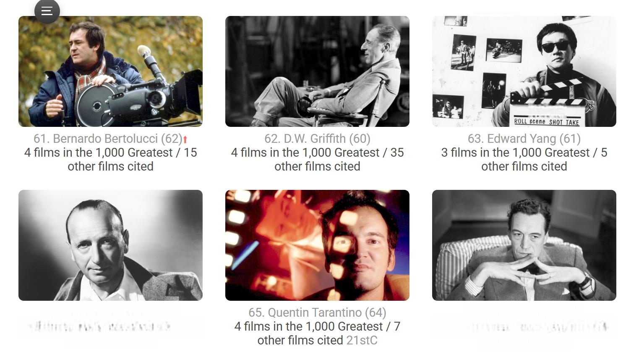Go to '65. Quentin Tarantino (64)' link
The image size is (644, 352).
(317, 313)
